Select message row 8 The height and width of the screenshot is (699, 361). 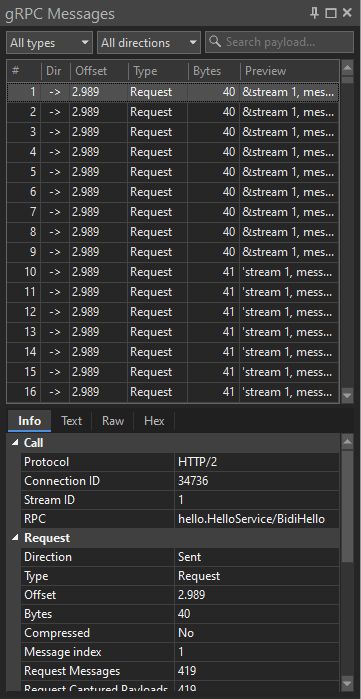173,232
